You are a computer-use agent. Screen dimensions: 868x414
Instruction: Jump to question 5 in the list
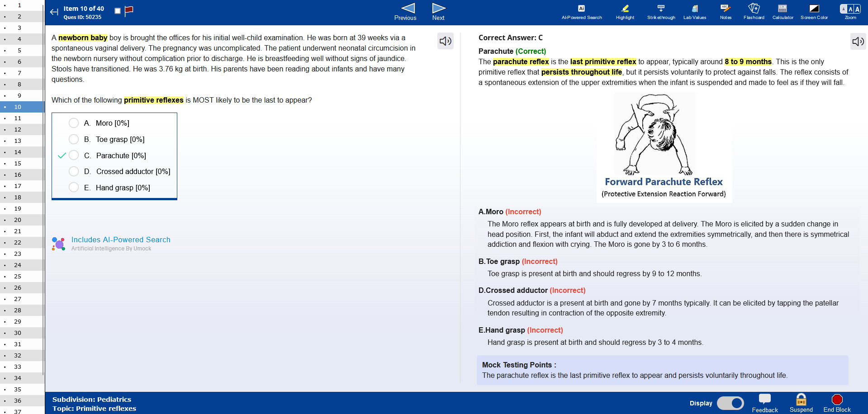click(x=22, y=50)
